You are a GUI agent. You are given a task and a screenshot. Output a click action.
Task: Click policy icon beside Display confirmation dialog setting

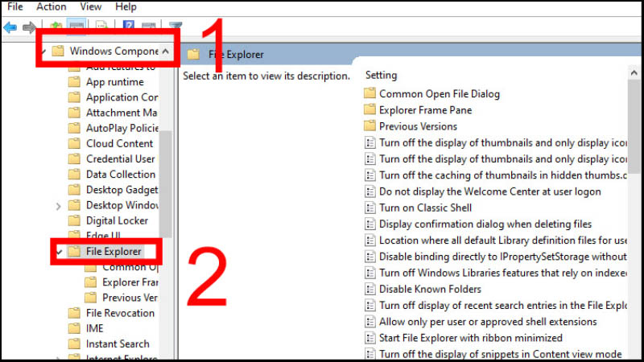(x=370, y=224)
